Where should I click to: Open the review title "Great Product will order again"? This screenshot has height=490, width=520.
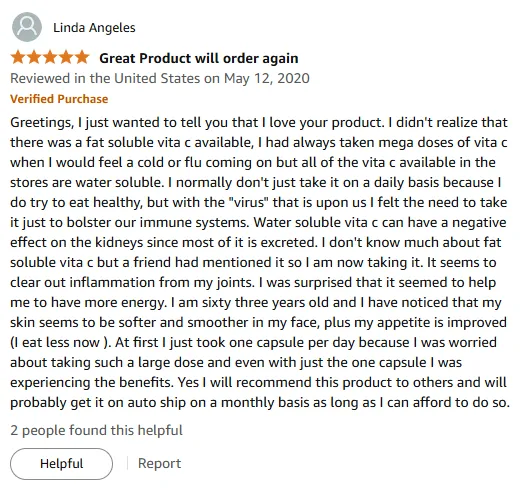199,58
